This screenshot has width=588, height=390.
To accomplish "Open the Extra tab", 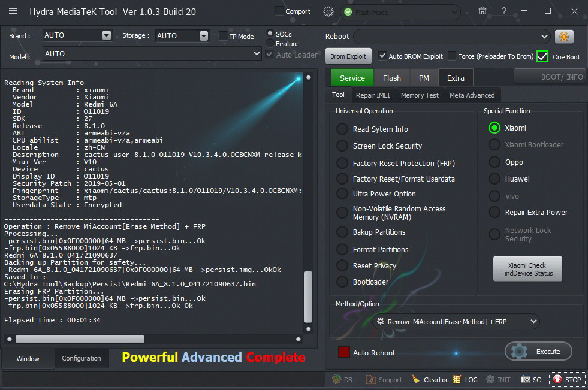I will click(456, 78).
